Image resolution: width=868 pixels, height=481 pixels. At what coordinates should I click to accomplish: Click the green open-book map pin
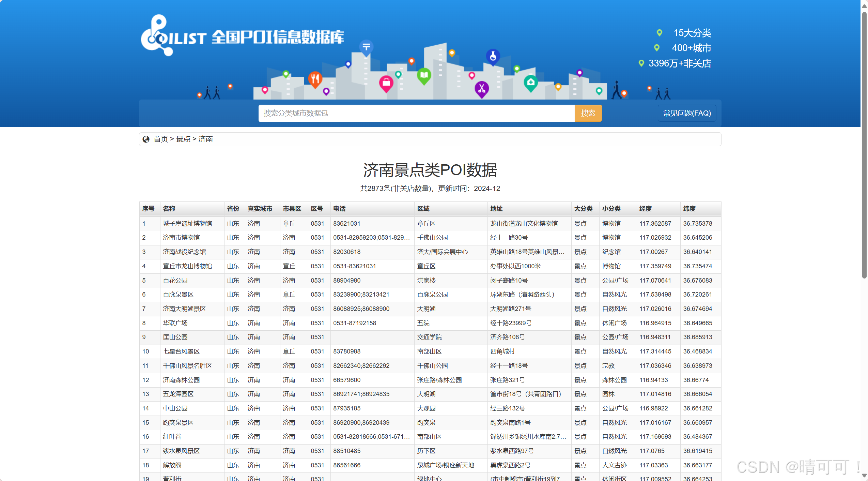point(424,75)
